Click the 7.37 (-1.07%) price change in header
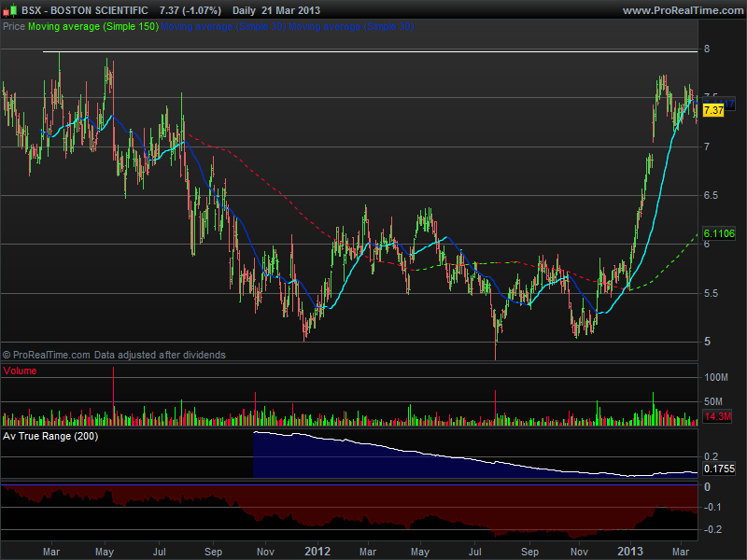Image resolution: width=747 pixels, height=560 pixels. coord(190,10)
